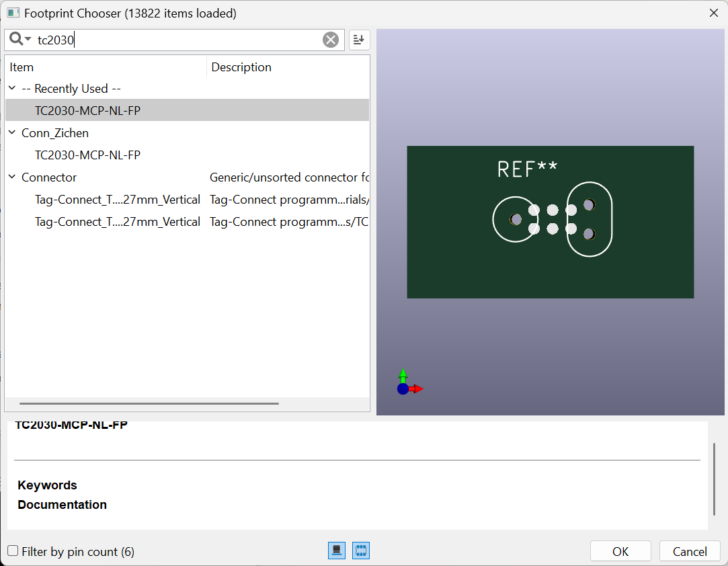Click the Item column header
728x566 pixels.
pyautogui.click(x=106, y=67)
